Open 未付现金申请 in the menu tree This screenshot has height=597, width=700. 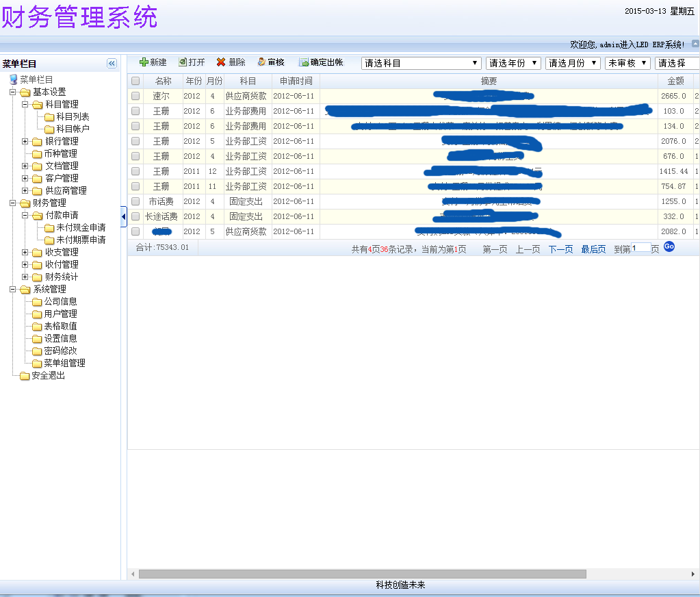pos(80,228)
